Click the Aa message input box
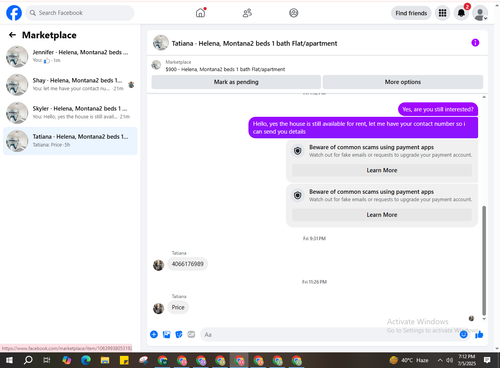The image size is (500, 368). (330, 334)
